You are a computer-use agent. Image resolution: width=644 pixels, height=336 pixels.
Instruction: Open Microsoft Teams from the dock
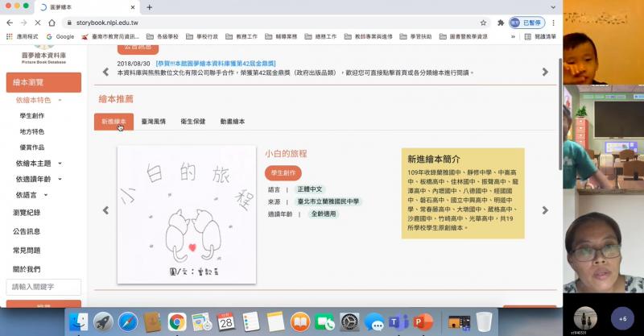398,321
